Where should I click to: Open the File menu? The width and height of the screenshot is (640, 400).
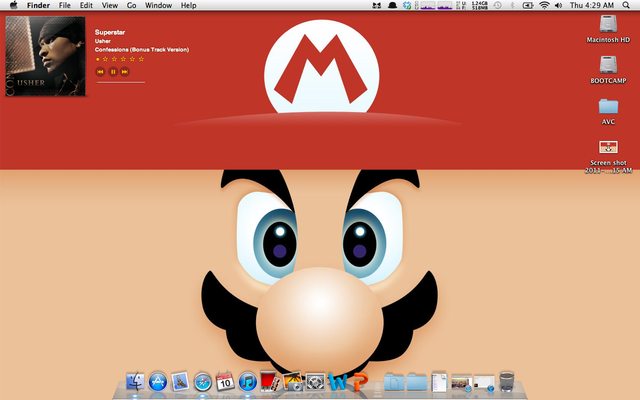(x=64, y=5)
